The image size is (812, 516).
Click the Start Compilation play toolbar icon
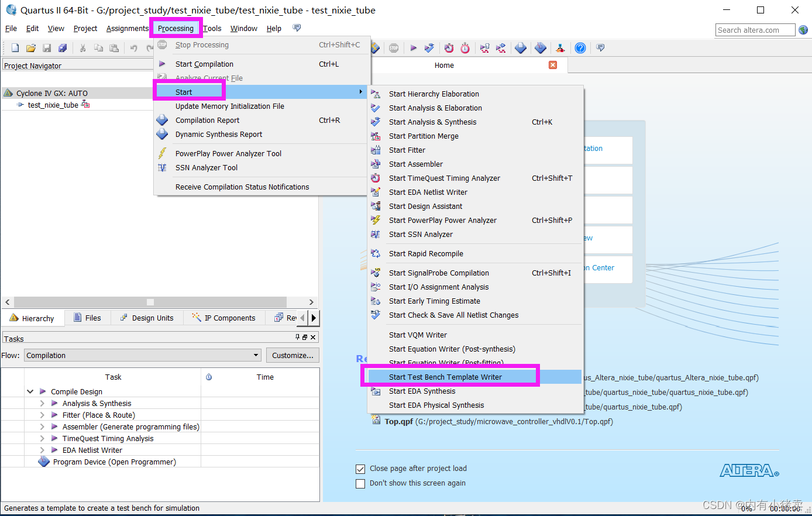pos(413,48)
